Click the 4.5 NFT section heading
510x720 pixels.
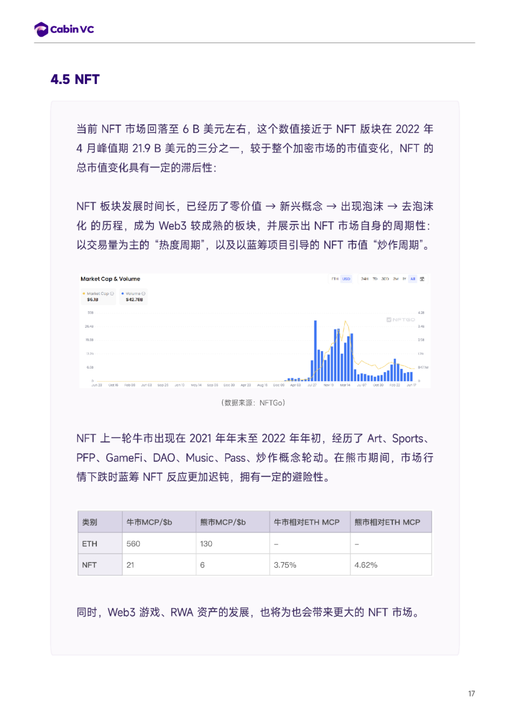click(x=75, y=79)
